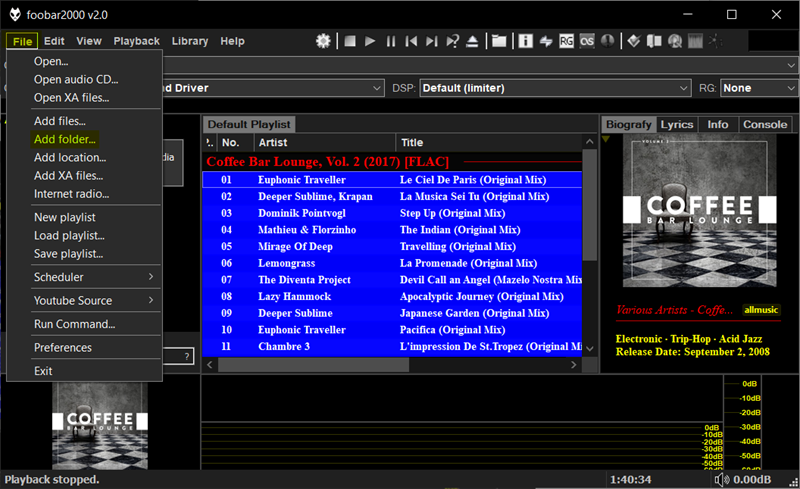
Task: Click the volume speaker icon in status bar
Action: pos(722,479)
